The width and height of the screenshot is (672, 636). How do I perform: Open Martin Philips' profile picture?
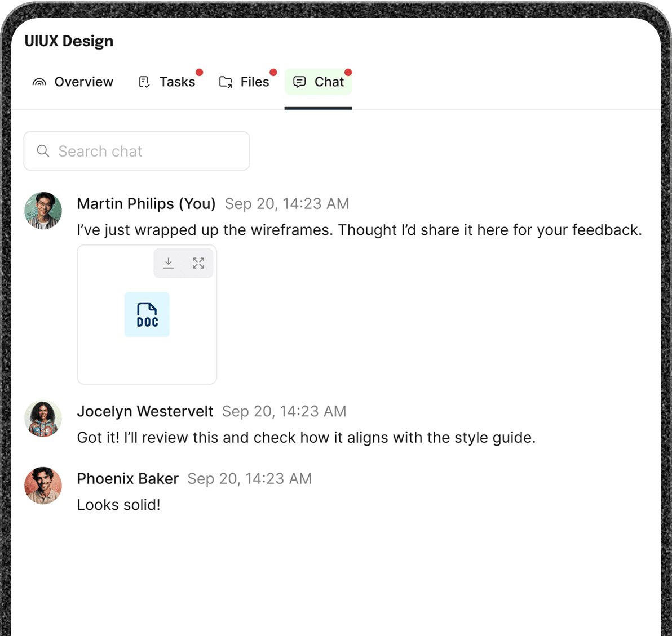point(43,211)
